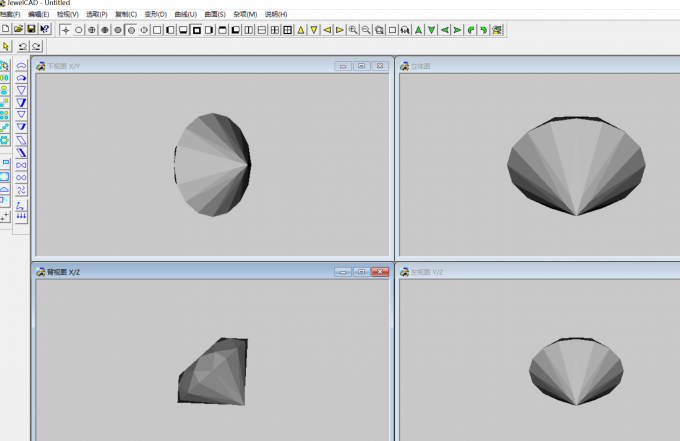The height and width of the screenshot is (441, 680).
Task: Toggle the bold square frame view button
Action: click(196, 30)
